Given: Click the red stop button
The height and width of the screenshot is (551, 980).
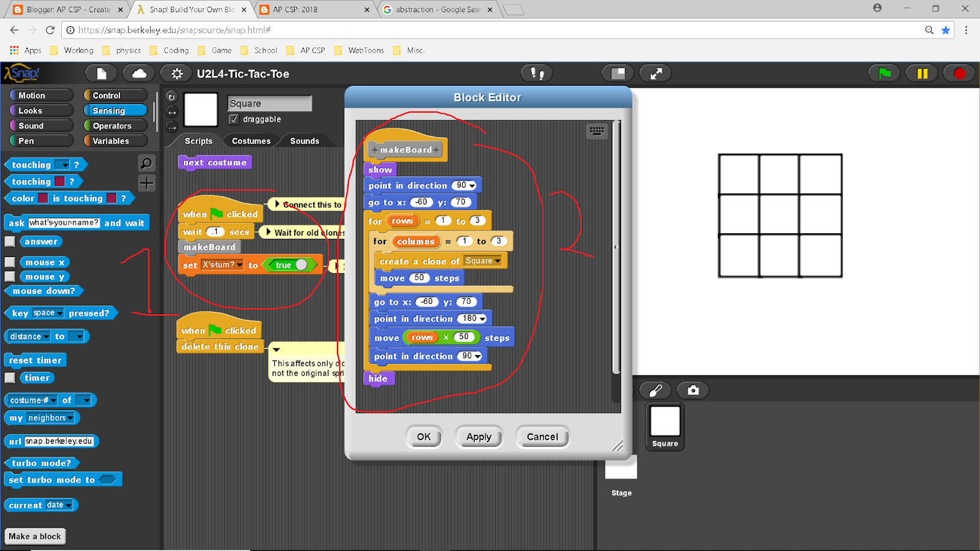Looking at the screenshot, I should [x=959, y=72].
